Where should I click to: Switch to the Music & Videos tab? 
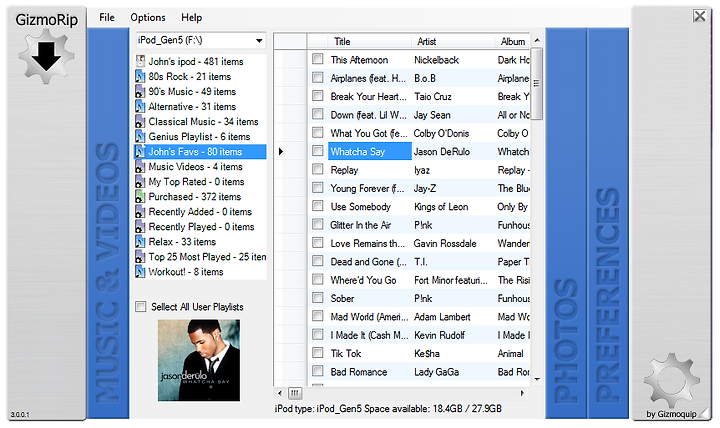coord(108,223)
